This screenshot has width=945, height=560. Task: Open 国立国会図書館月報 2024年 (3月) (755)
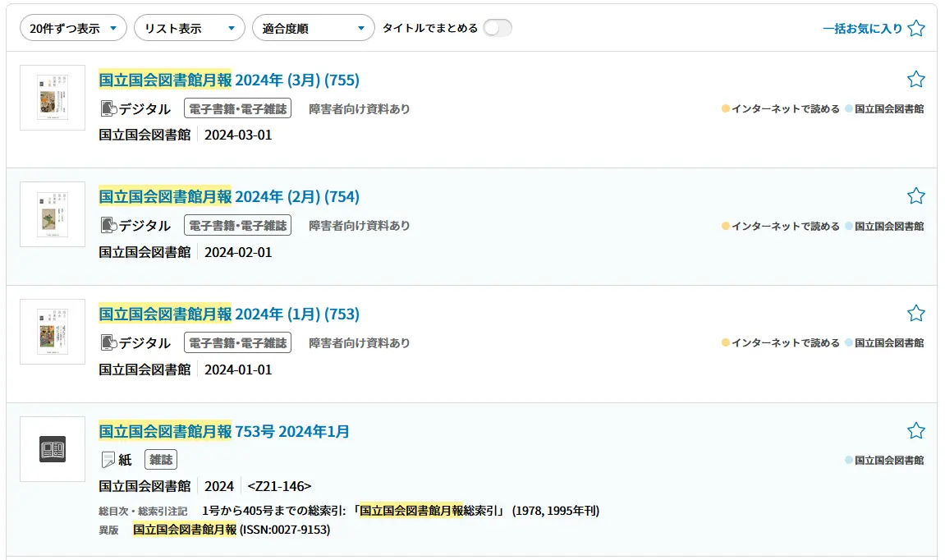[x=229, y=80]
